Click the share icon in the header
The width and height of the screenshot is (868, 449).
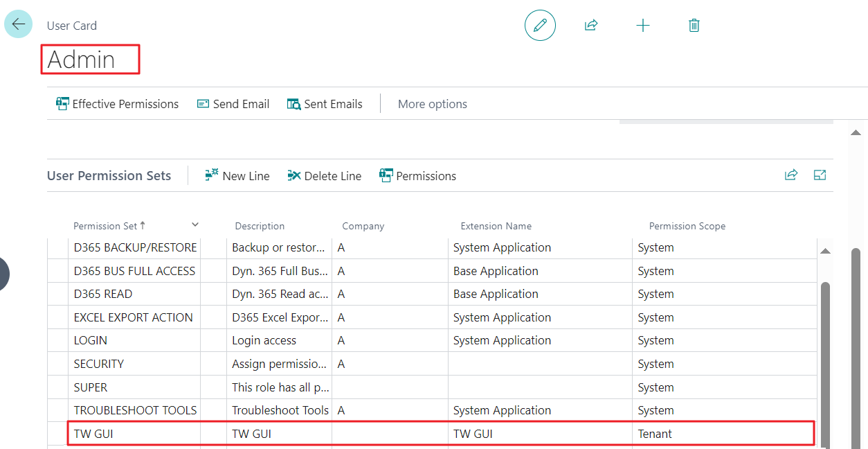click(591, 26)
